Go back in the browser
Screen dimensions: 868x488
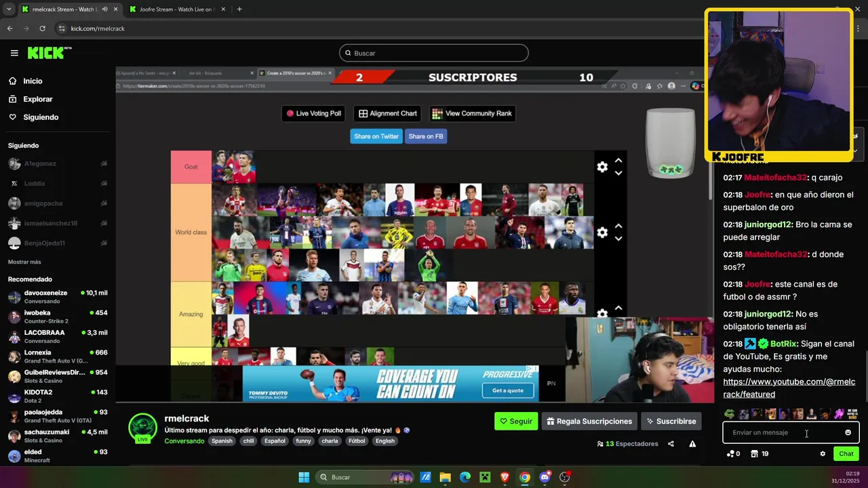[9, 28]
